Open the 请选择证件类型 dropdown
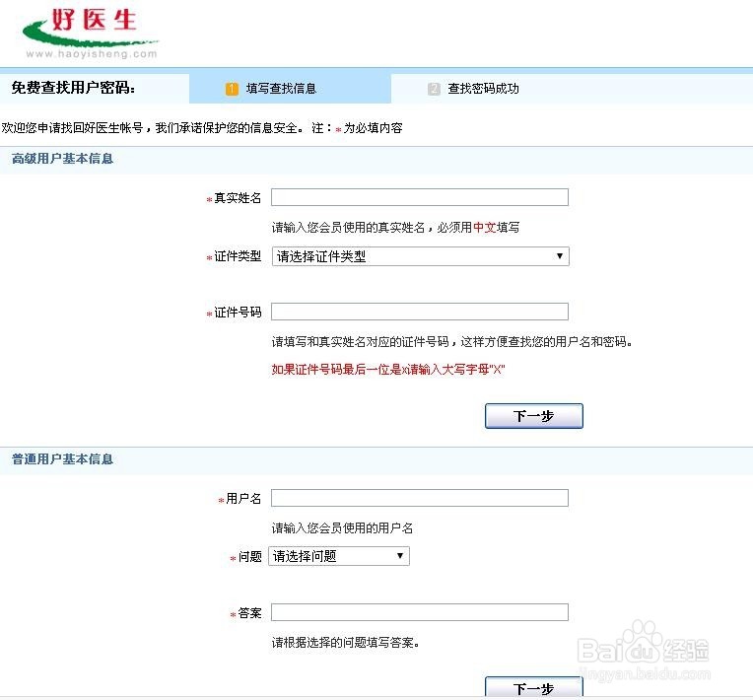The height and width of the screenshot is (700, 753). tap(421, 256)
